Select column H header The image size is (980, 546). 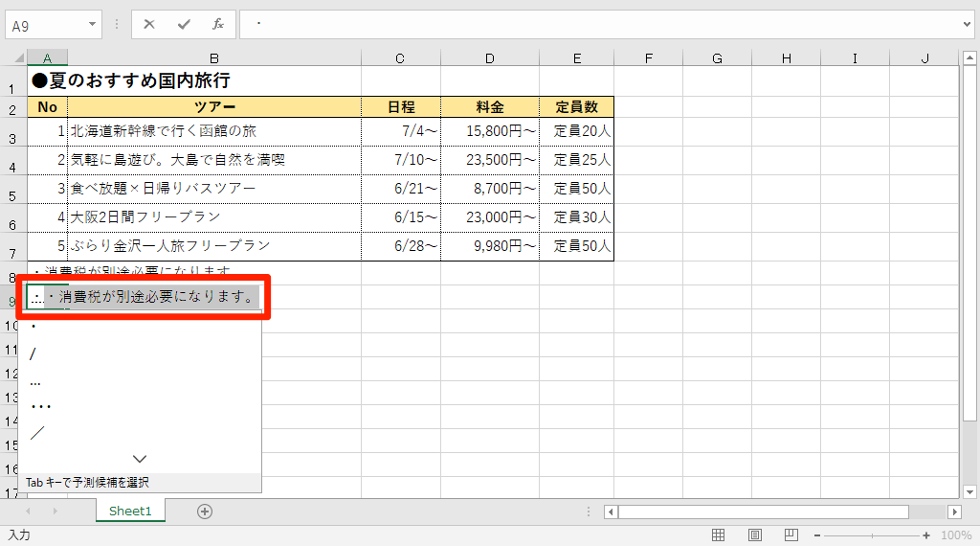tap(786, 58)
